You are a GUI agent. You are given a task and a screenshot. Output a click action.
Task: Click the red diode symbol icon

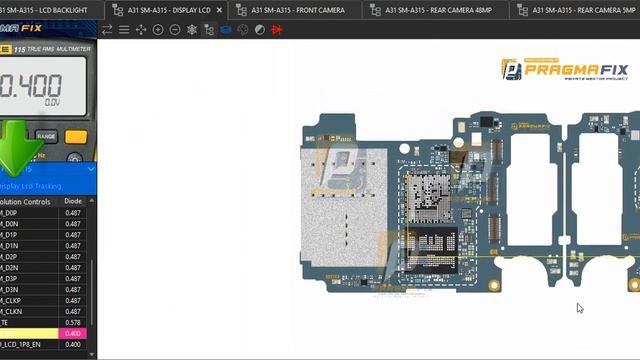277,30
